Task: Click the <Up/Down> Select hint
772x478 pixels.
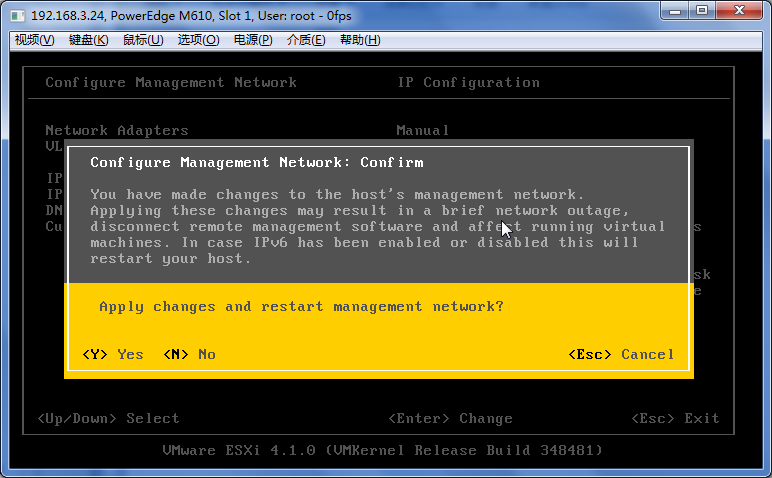Action: (108, 418)
